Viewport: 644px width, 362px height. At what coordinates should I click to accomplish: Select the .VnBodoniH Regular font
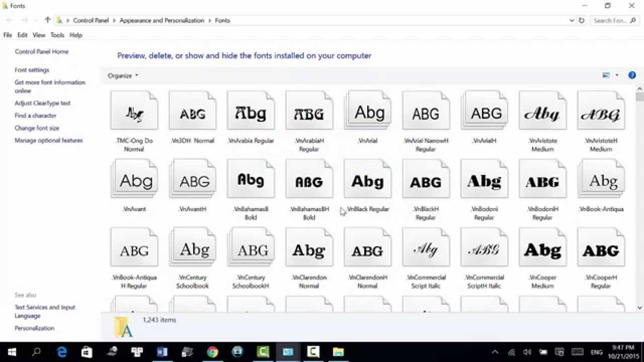542,190
